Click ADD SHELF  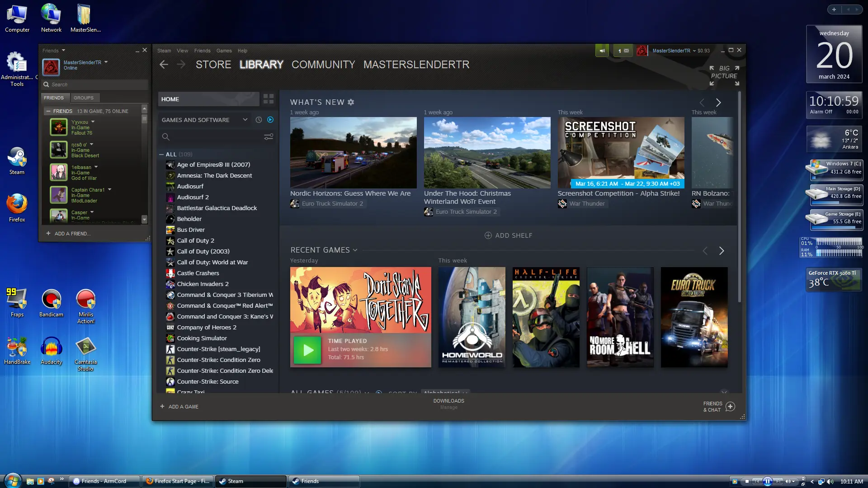(x=509, y=235)
